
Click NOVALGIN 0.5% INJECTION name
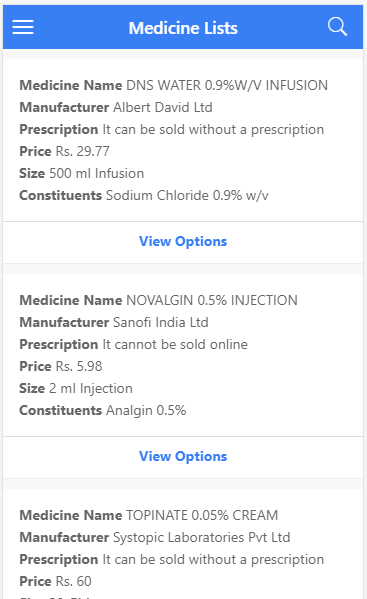point(212,300)
